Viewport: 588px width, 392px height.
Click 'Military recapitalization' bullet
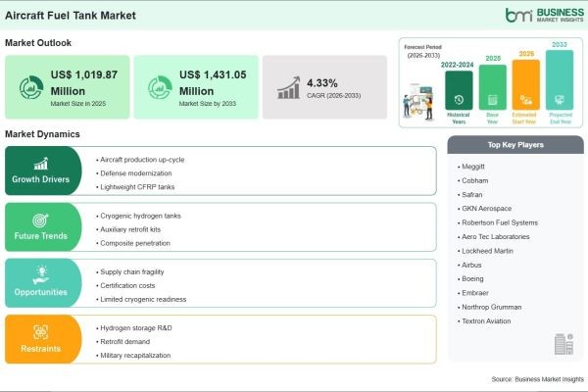point(133,355)
